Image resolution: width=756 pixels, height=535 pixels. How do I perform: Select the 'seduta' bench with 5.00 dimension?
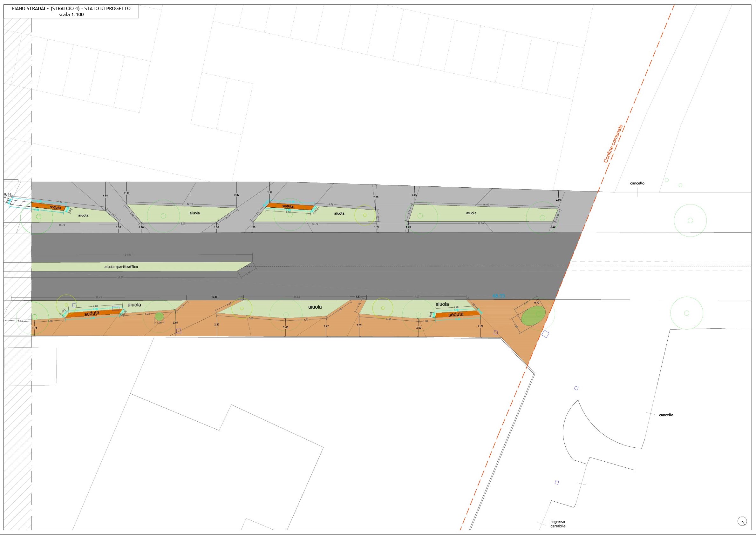tap(289, 207)
